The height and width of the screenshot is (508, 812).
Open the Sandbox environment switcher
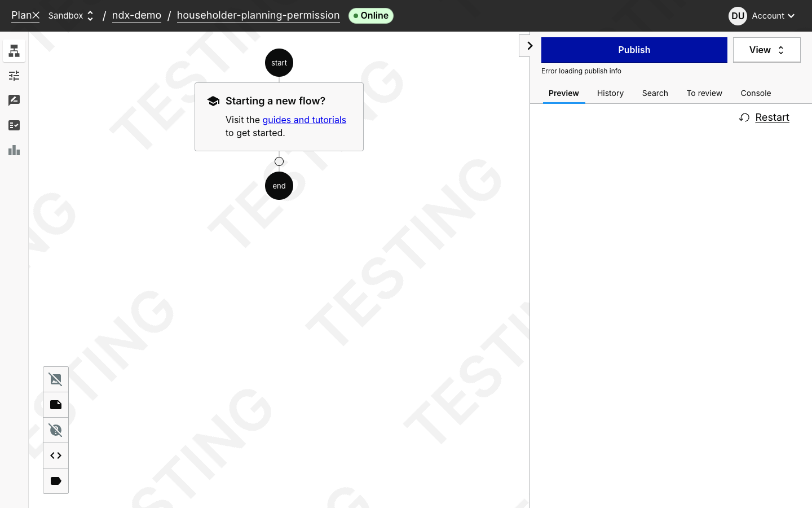[71, 15]
